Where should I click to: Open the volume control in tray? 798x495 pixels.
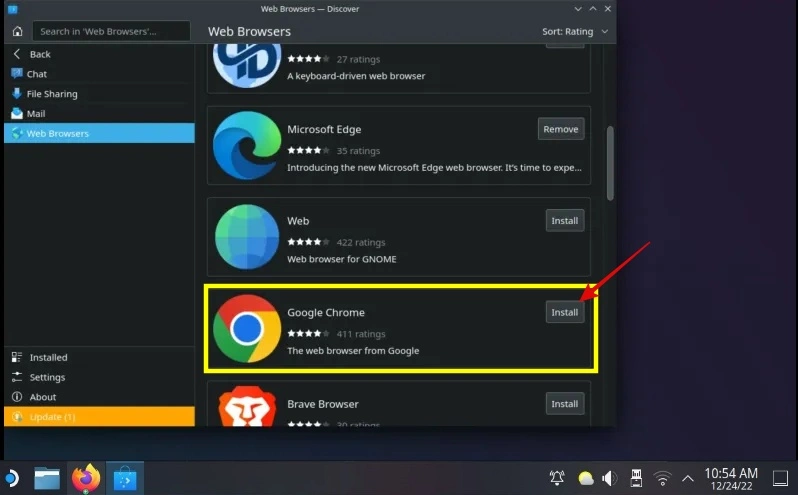click(x=609, y=478)
